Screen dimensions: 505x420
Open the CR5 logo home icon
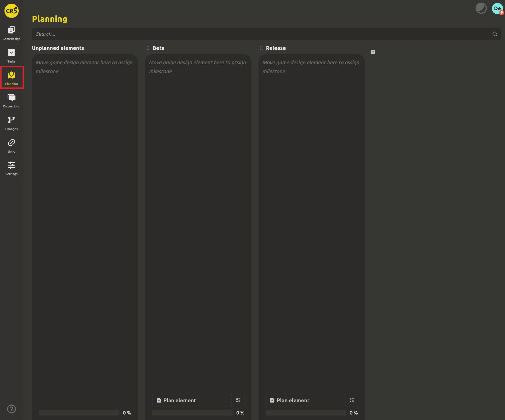coord(12,11)
